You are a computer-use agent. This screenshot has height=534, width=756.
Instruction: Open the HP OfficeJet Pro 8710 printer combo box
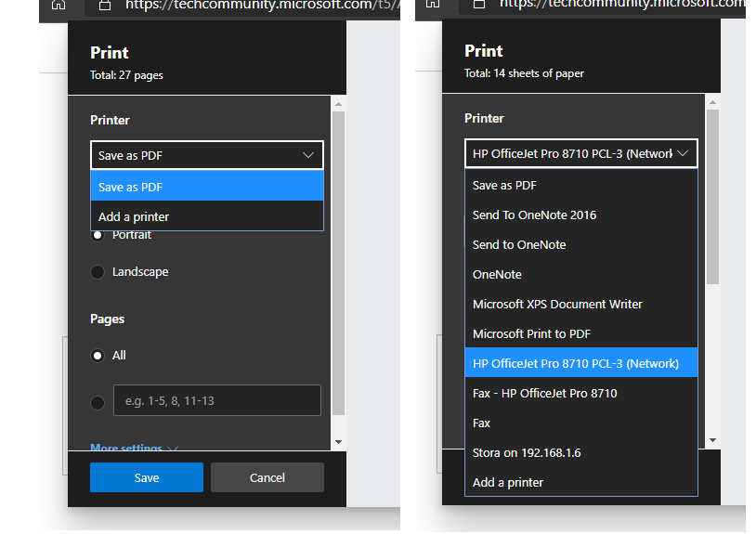tap(581, 153)
